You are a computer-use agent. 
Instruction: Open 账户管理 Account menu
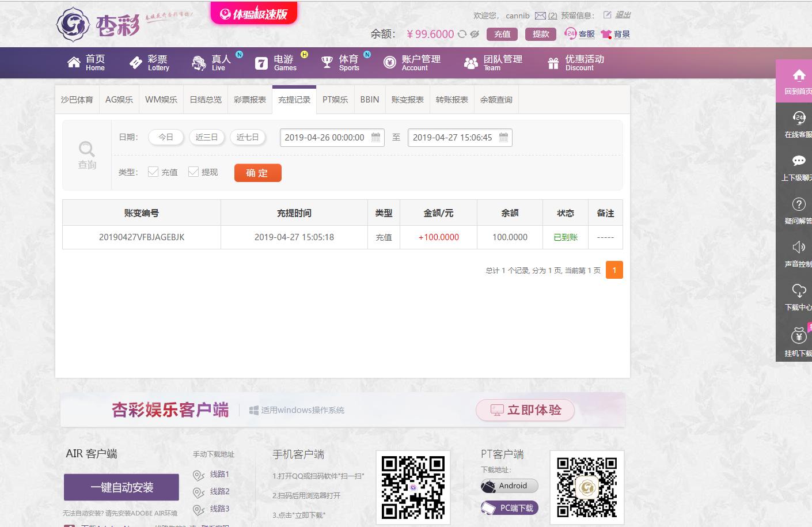(412, 63)
